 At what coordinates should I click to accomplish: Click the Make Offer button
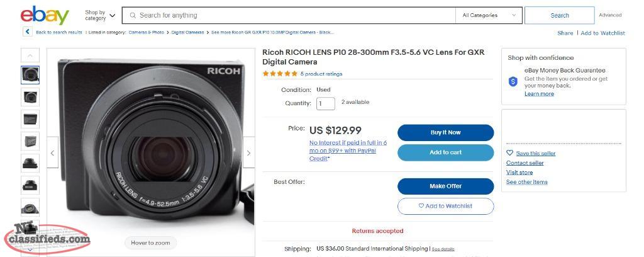pyautogui.click(x=446, y=186)
